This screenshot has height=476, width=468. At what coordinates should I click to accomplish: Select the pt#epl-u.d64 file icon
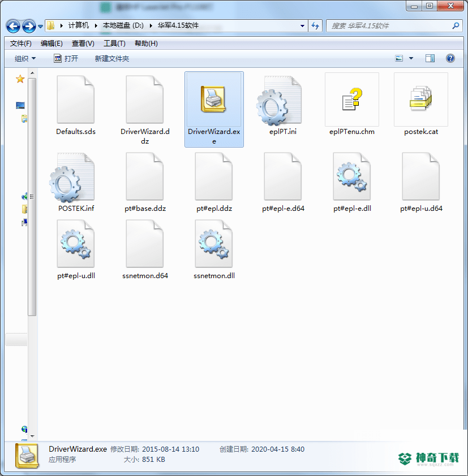point(421,176)
